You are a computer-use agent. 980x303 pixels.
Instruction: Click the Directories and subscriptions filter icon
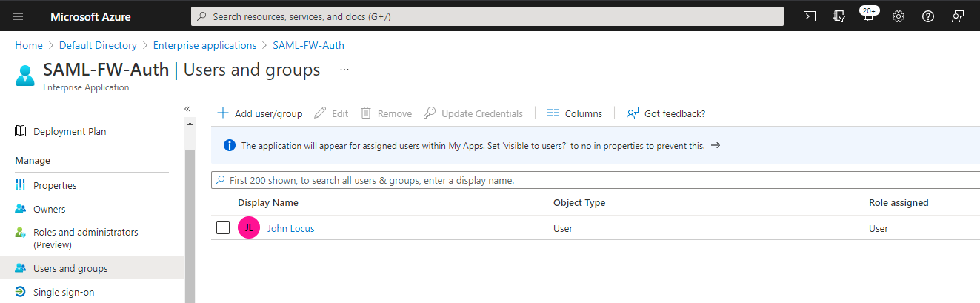839,16
